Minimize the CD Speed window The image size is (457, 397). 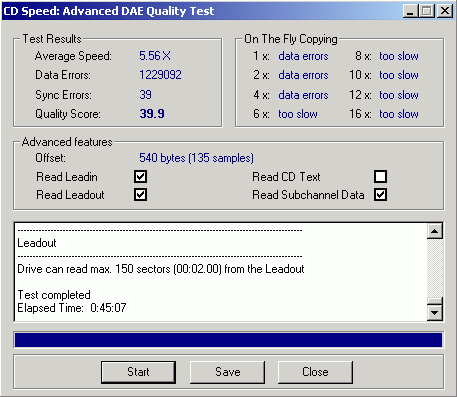click(x=410, y=11)
